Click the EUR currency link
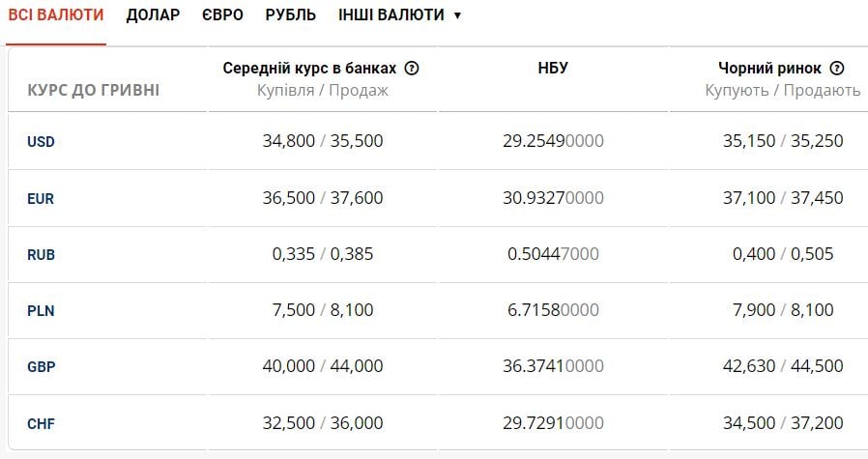 click(x=41, y=199)
